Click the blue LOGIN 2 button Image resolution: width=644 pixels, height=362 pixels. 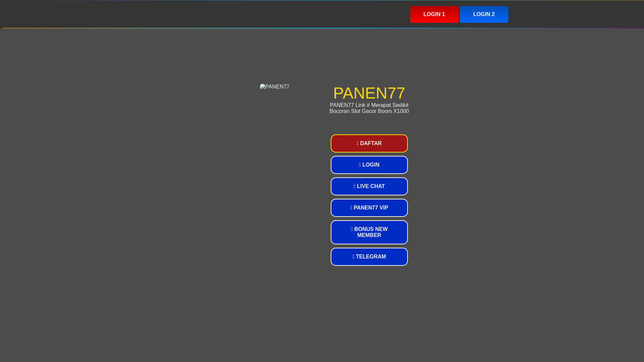pyautogui.click(x=484, y=14)
